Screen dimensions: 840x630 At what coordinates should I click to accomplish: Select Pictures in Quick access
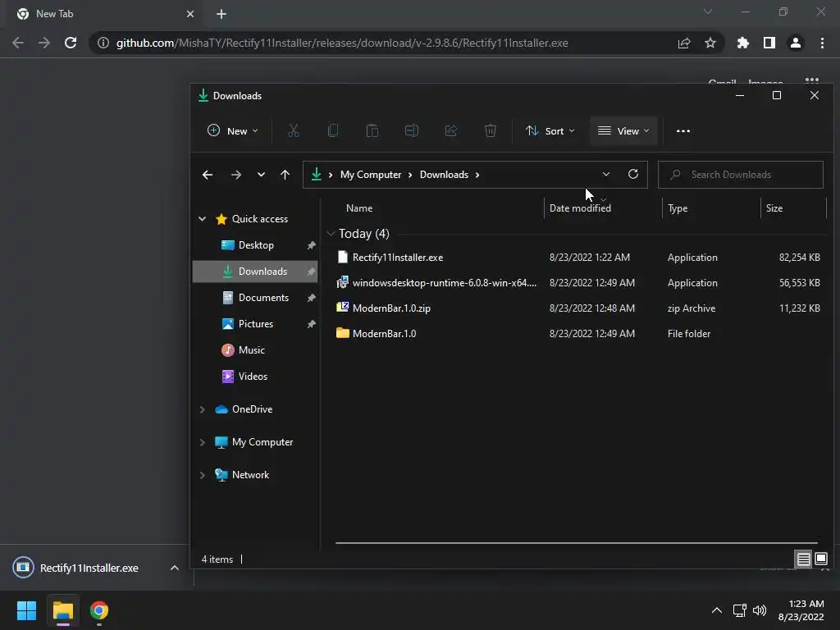pyautogui.click(x=256, y=324)
